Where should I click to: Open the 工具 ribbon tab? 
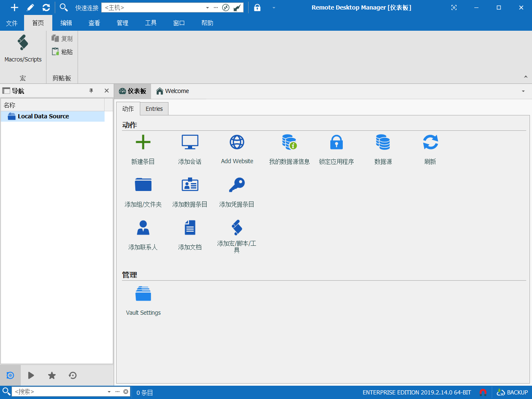(x=151, y=23)
